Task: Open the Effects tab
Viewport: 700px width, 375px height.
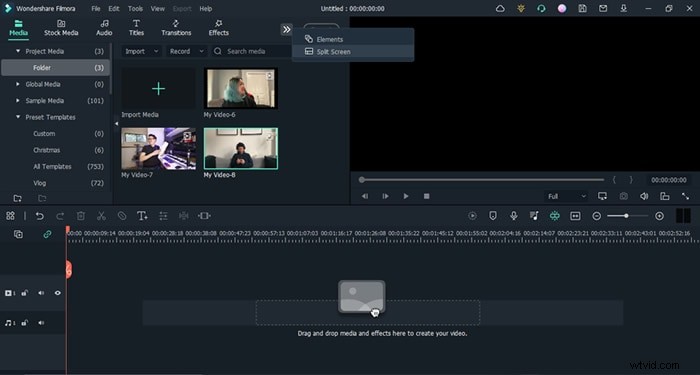Action: [219, 28]
